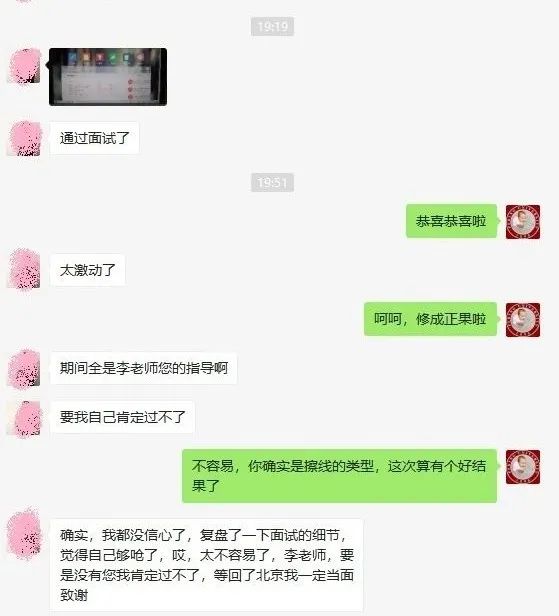Viewport: 559px width, 616px height.
Task: Click the pink avatar next to 要我自己肯定过不了
Action: tap(24, 418)
